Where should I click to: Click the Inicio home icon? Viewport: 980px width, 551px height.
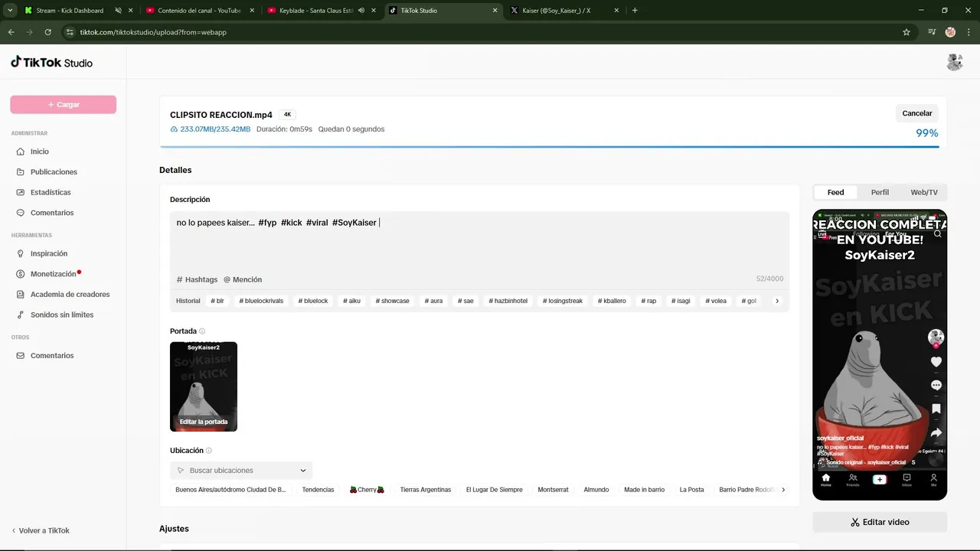[x=20, y=152]
